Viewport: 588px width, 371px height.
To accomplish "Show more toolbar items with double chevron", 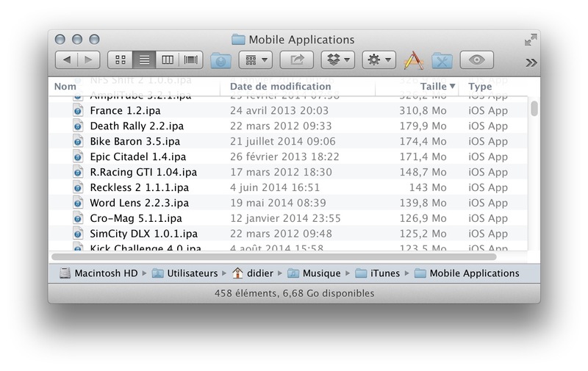I will click(x=531, y=62).
